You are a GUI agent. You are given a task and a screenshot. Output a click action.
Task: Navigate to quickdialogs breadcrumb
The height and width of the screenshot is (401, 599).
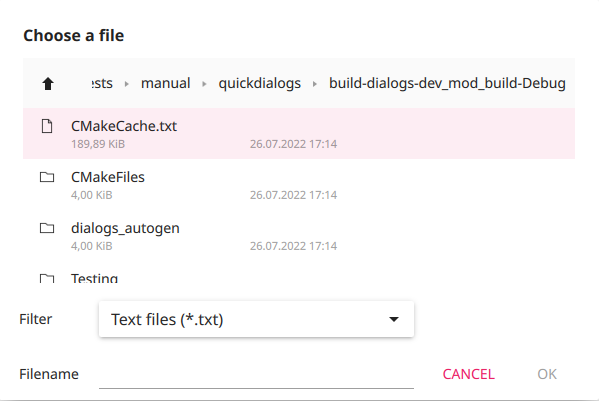[259, 84]
